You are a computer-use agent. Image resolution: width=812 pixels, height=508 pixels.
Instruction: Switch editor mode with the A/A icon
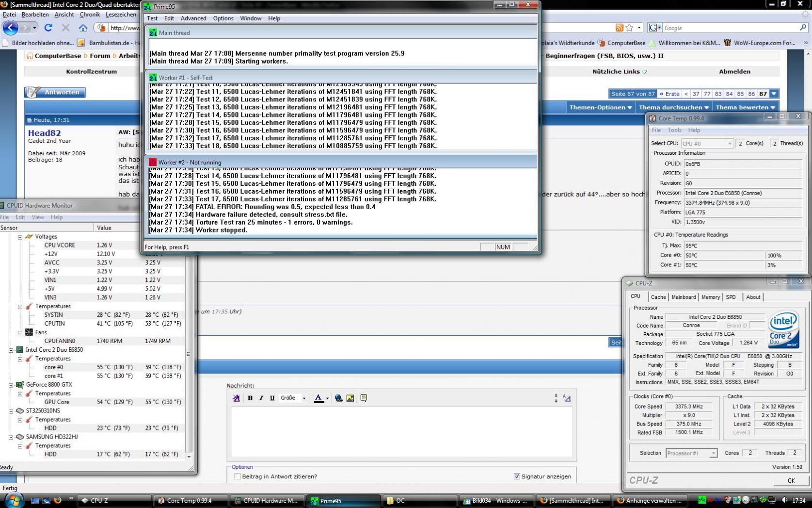(567, 398)
